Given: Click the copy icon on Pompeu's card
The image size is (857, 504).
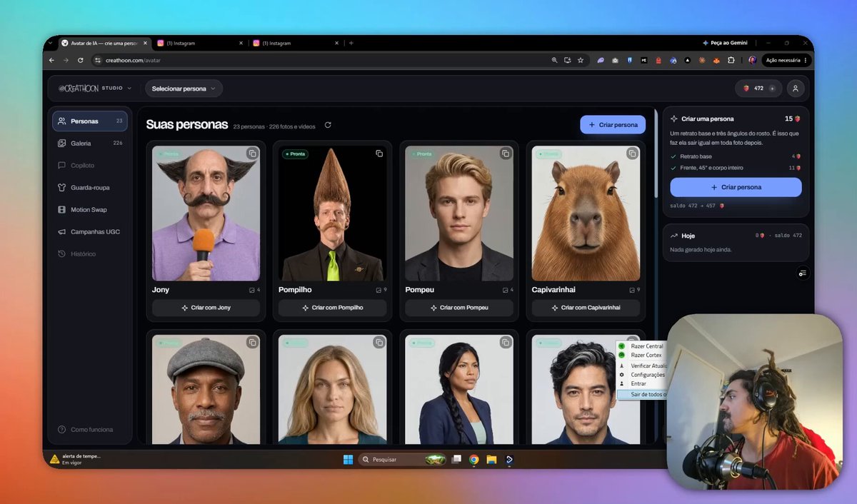Looking at the screenshot, I should (x=506, y=153).
